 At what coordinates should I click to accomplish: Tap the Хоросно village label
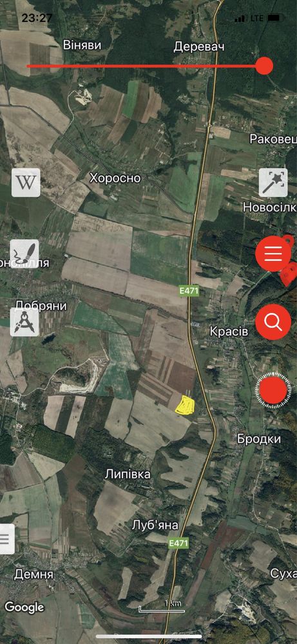115,178
